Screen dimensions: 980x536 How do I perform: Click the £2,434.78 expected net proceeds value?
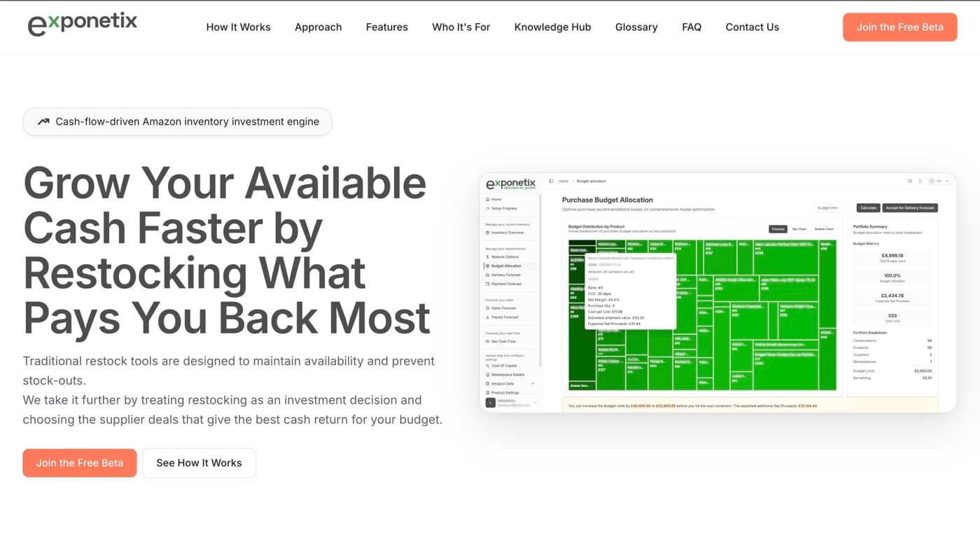[892, 296]
